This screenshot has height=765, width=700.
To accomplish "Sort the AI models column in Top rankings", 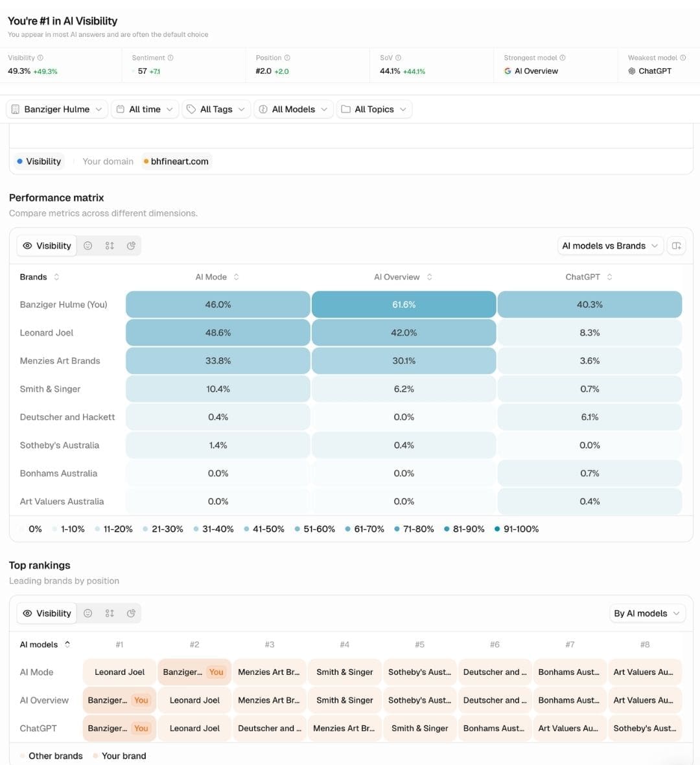I will [67, 644].
